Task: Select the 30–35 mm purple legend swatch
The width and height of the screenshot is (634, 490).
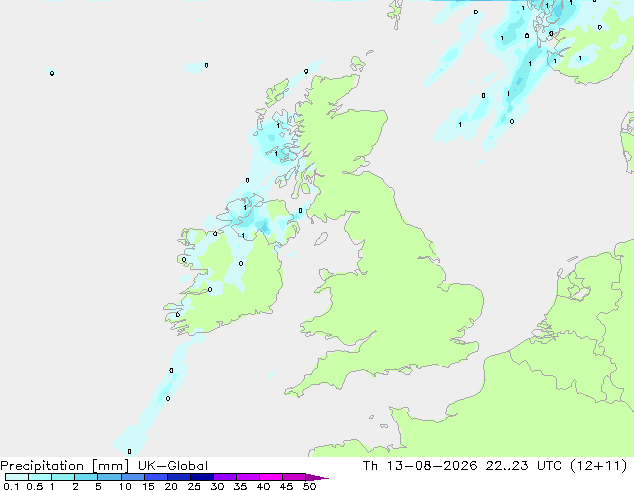Action: tap(225, 477)
